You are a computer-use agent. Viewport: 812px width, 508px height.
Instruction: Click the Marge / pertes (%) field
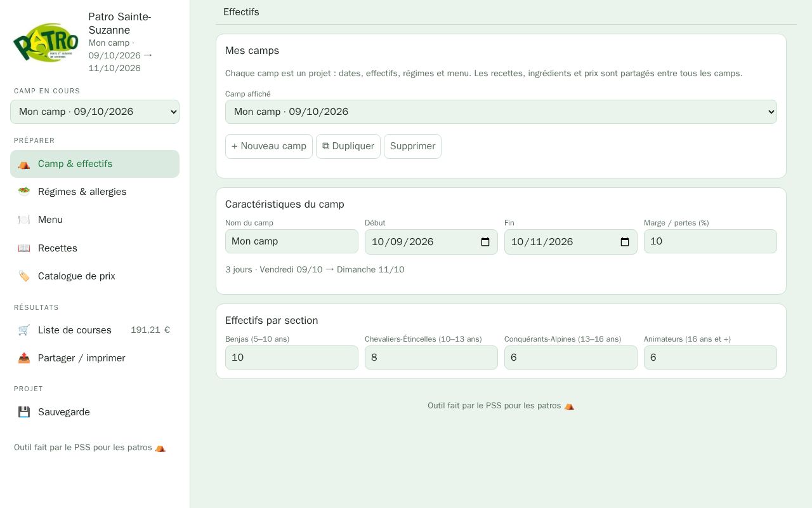pos(710,241)
